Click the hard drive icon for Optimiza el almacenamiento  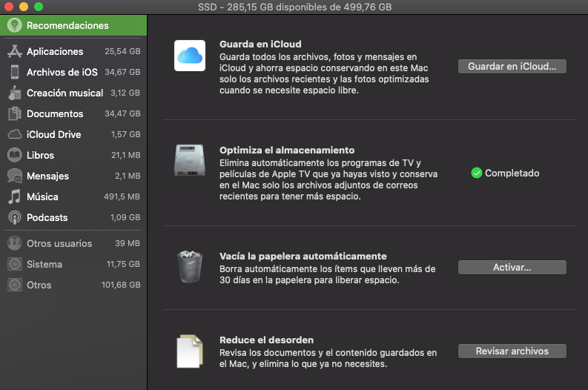[x=190, y=160]
